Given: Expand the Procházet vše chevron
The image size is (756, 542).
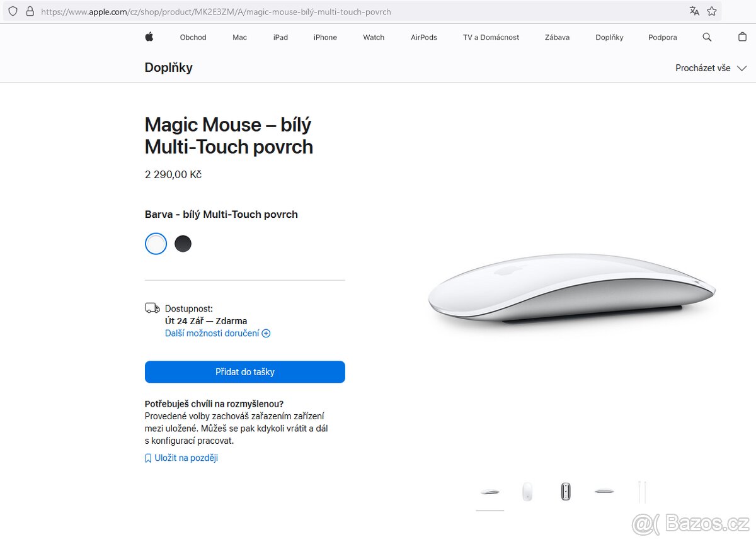Looking at the screenshot, I should tap(742, 68).
